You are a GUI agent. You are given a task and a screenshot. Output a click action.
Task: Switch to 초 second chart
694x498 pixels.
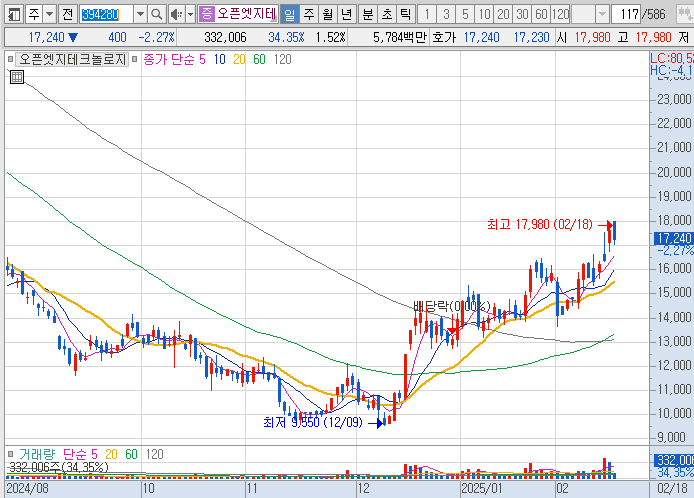(x=386, y=15)
